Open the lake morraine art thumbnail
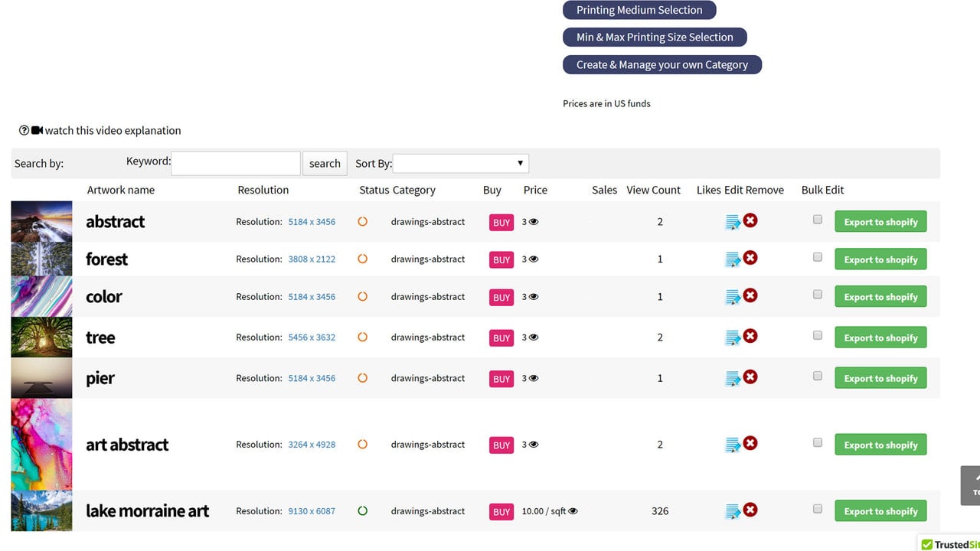 [41, 510]
